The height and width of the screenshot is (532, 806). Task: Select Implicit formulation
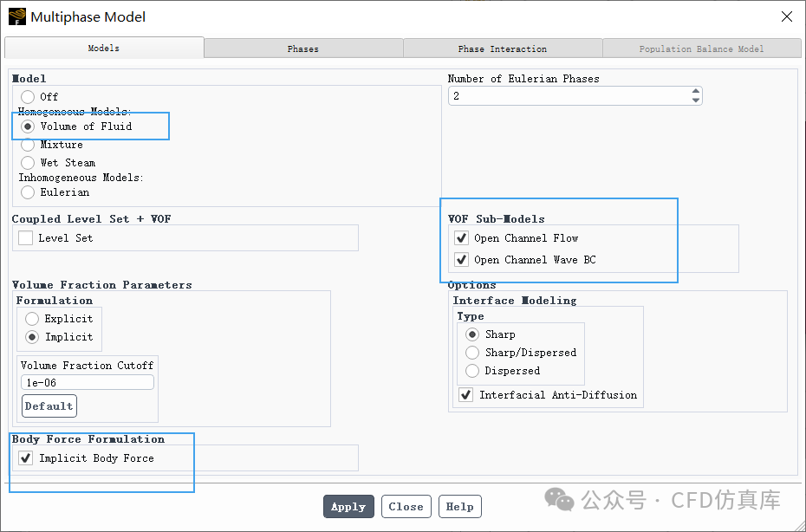[32, 337]
